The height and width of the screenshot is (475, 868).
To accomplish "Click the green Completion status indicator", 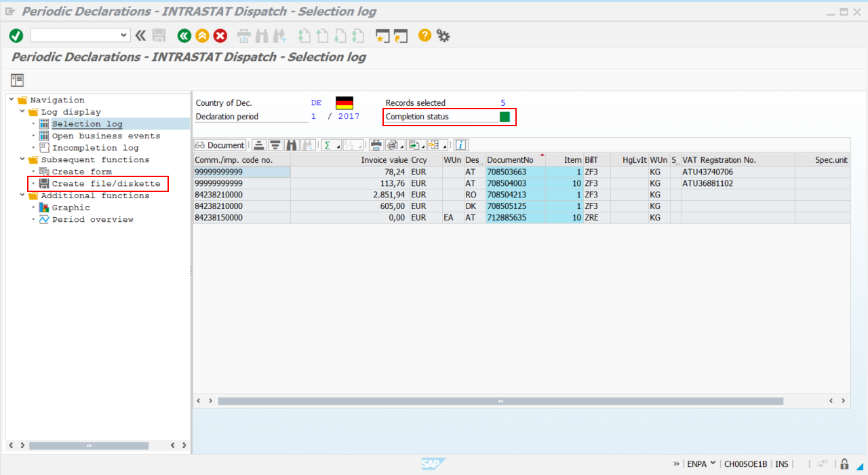I will pos(505,117).
